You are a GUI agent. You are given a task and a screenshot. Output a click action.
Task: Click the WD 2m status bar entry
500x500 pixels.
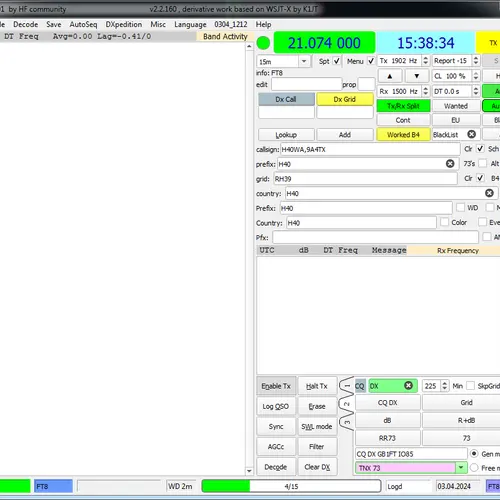point(180,486)
